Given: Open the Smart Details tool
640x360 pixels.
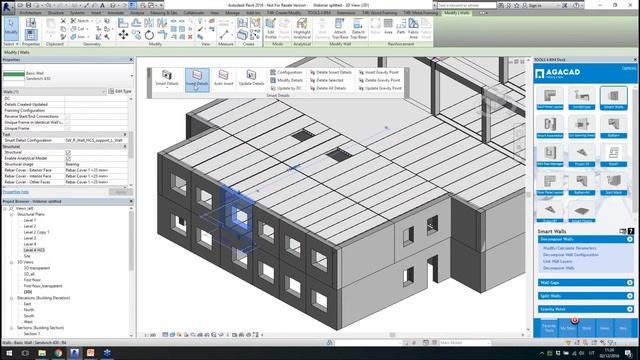Looking at the screenshot, I should [167, 78].
